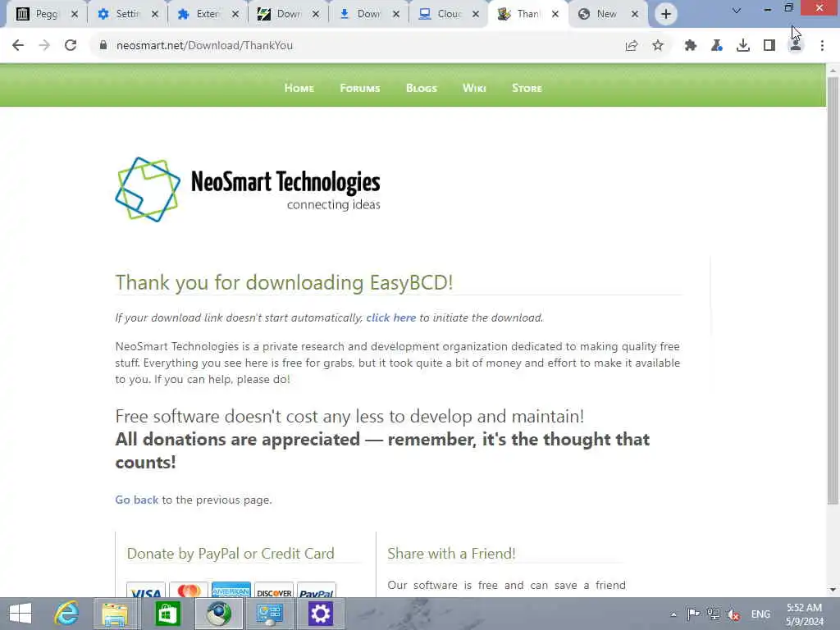Switch to the Settings tab

[127, 15]
